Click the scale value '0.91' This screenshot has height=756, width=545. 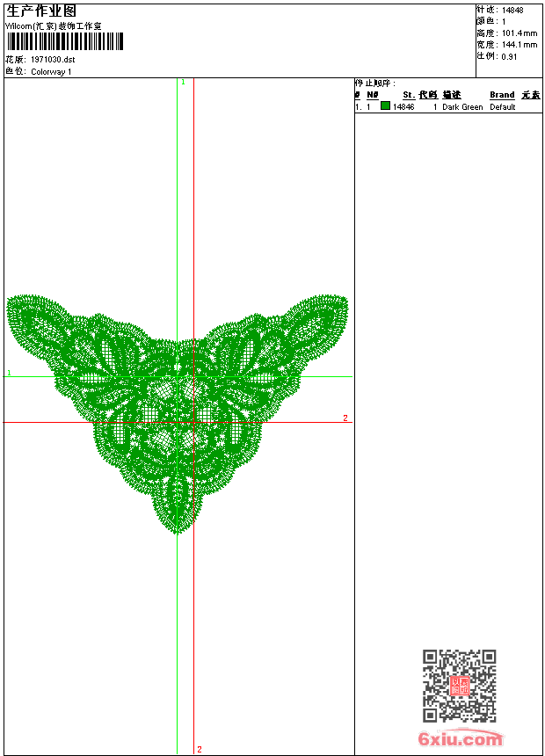509,57
